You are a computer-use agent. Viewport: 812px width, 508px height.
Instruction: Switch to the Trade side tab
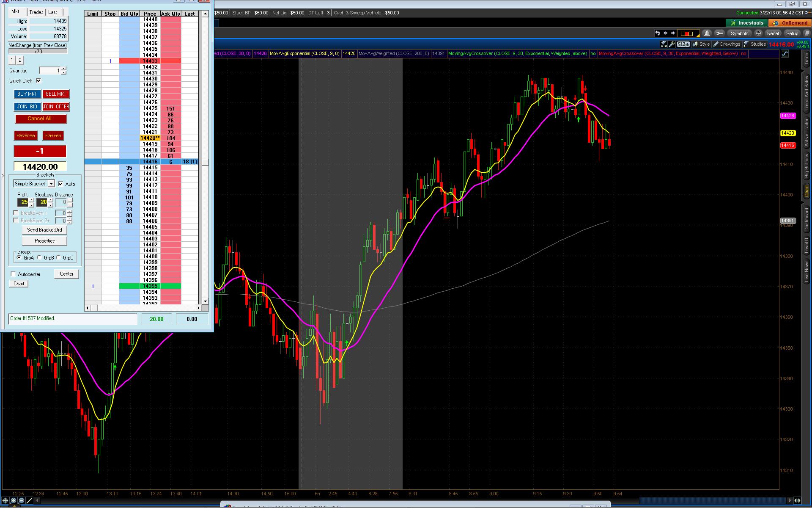click(807, 58)
